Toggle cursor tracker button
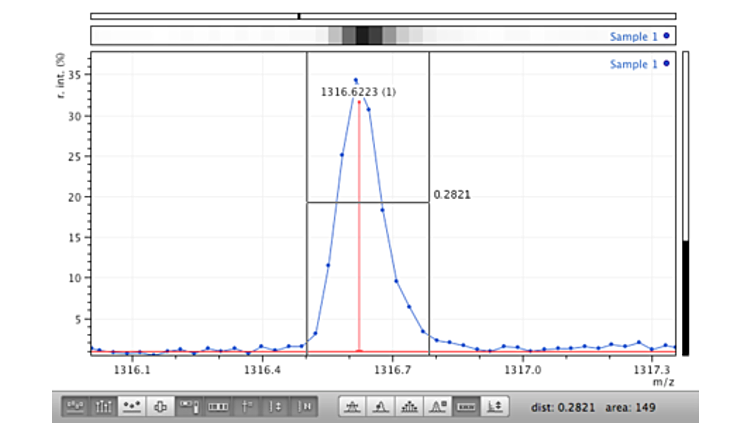This screenshot has height=423, width=752. [x=247, y=407]
